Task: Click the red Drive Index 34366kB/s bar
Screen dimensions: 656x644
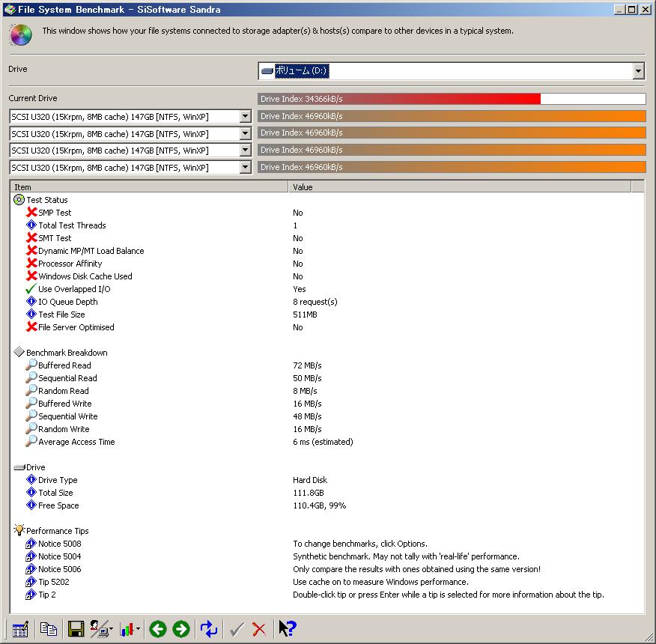Action: [399, 99]
